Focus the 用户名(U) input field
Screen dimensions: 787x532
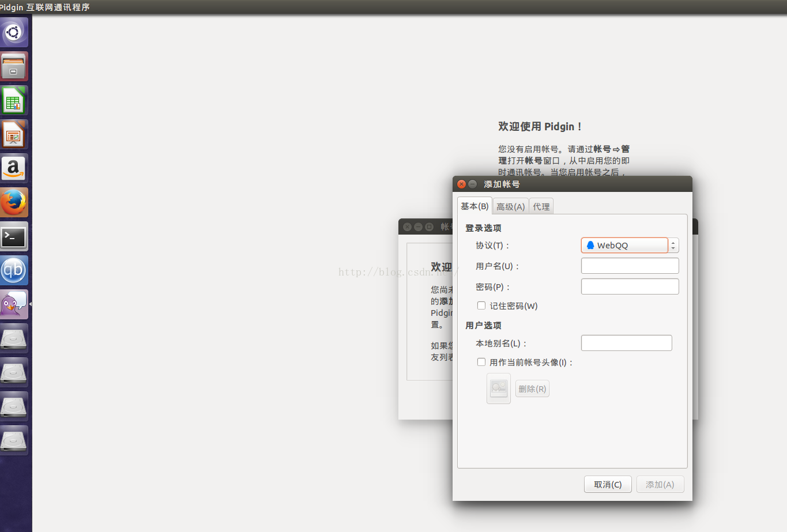(630, 266)
